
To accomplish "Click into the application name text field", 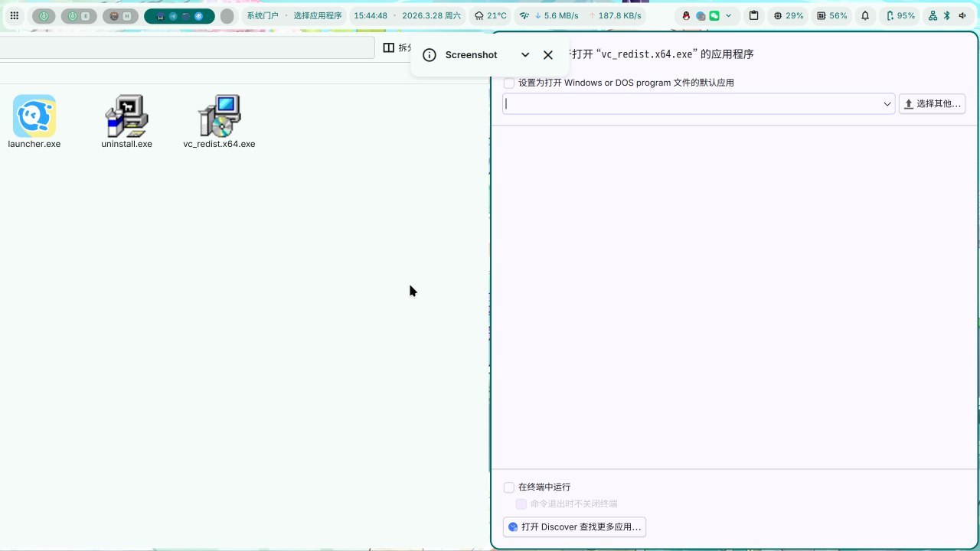I will pos(689,104).
